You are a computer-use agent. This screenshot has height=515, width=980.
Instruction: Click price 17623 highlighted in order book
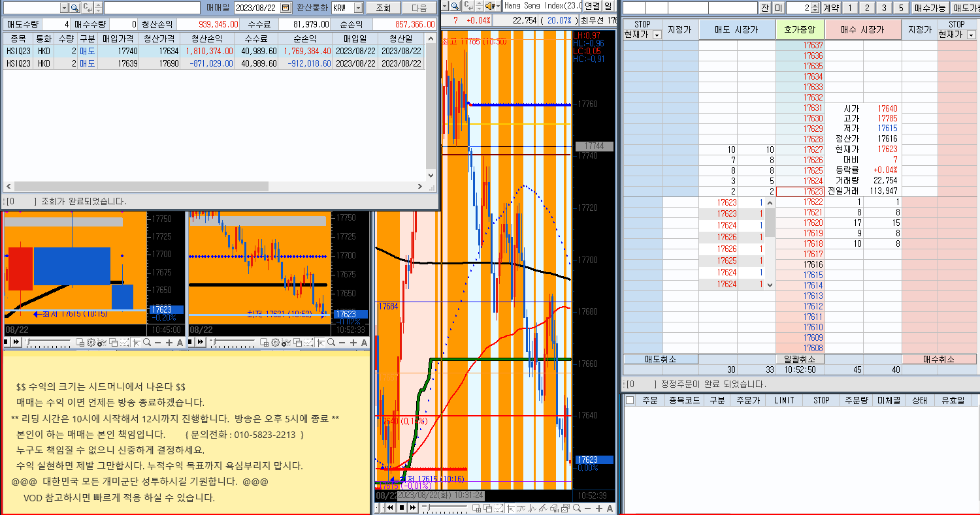[x=800, y=191]
